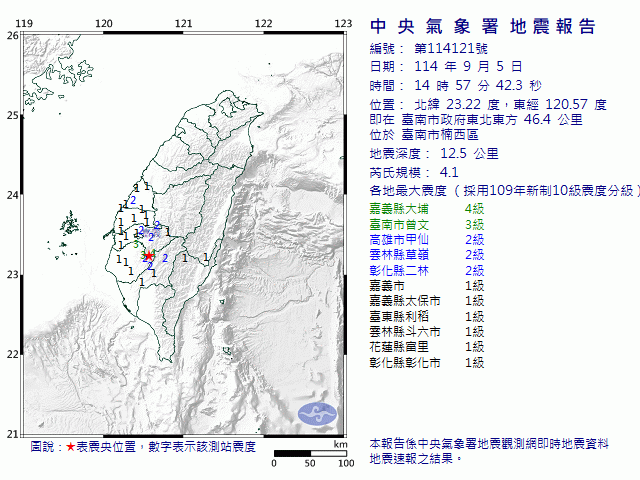Click latitude label 22 on the map's left axis
This screenshot has width=640, height=480.
13,354
